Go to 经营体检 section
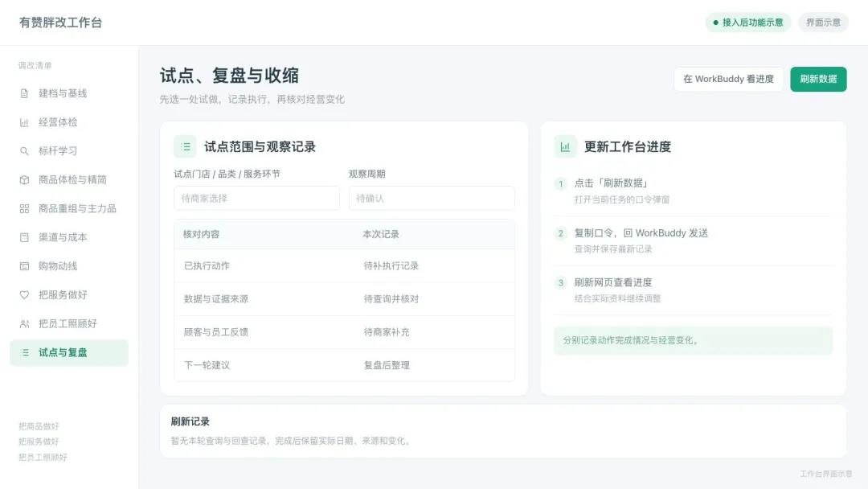The height and width of the screenshot is (489, 868). 69,122
